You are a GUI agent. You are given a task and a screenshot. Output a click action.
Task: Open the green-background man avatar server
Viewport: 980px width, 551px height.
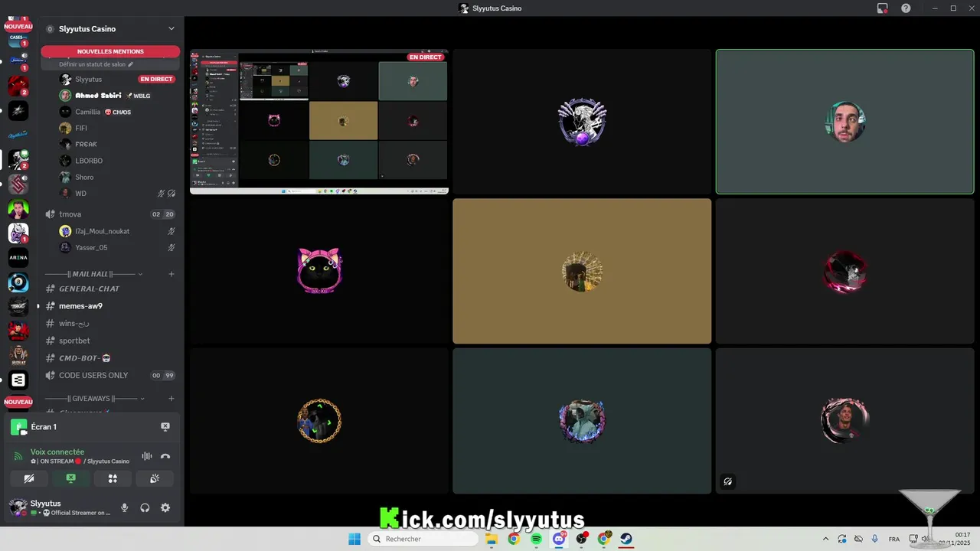click(18, 209)
